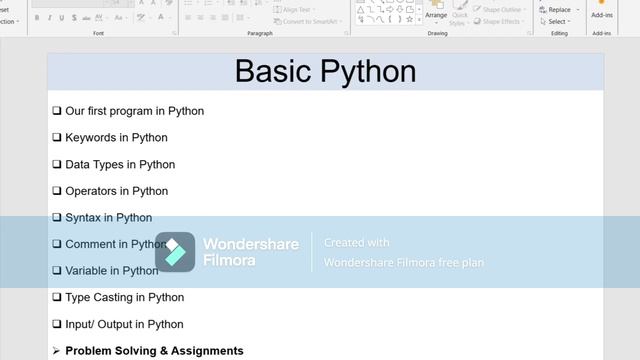
Task: Center paragraph text
Action: click(x=200, y=18)
